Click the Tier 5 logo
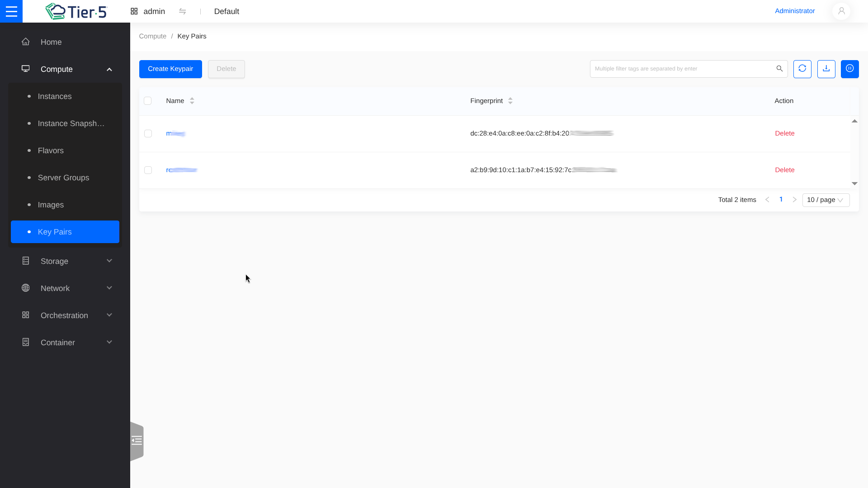 point(76,11)
